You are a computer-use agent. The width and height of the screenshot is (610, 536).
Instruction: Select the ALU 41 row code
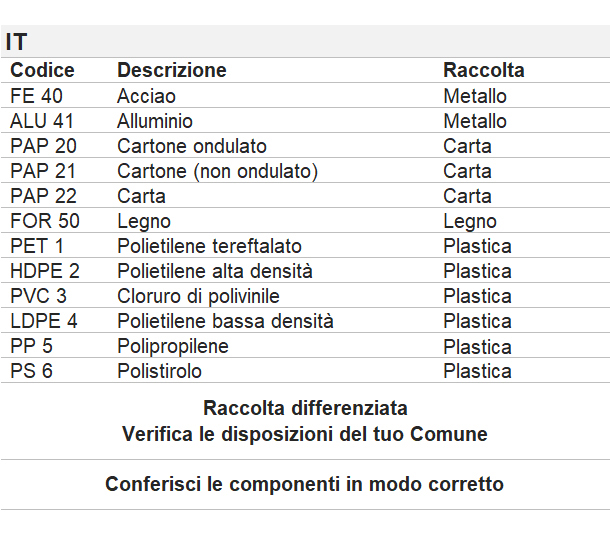(42, 121)
